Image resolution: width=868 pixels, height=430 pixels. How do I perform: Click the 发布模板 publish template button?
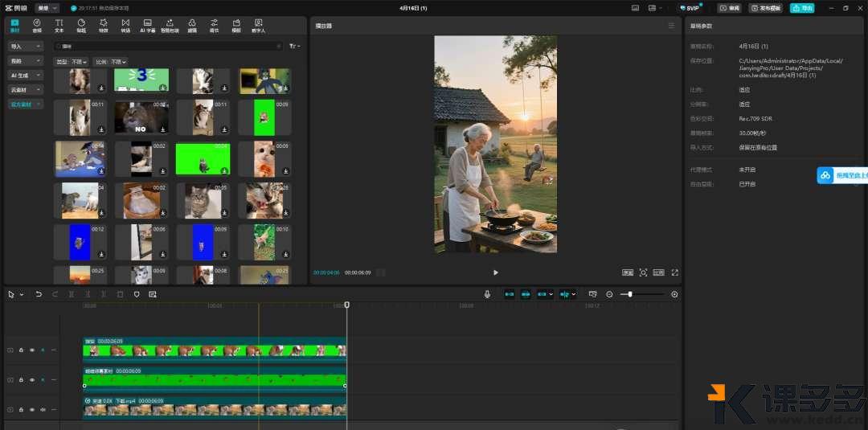[765, 8]
